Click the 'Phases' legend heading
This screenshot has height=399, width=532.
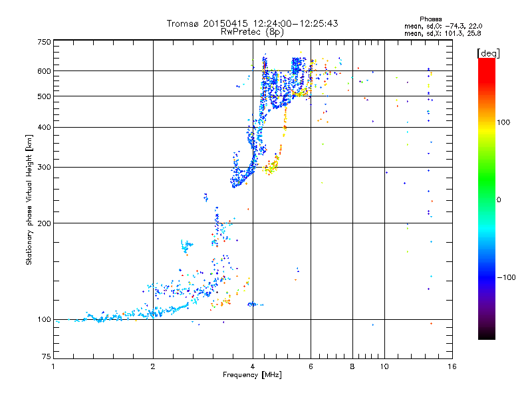430,19
